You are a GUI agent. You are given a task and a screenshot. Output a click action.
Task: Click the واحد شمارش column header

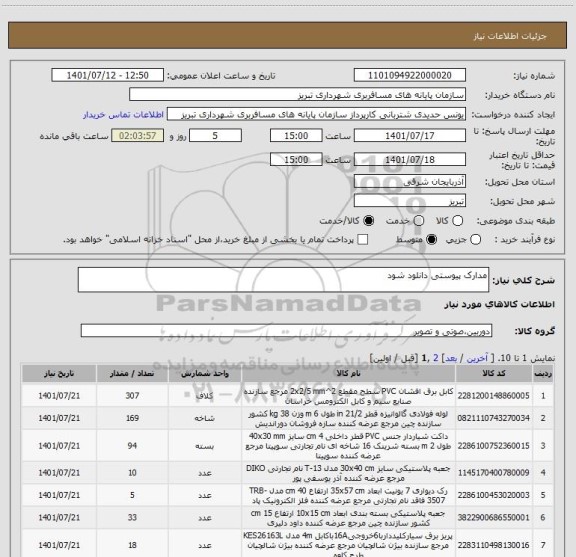click(205, 374)
